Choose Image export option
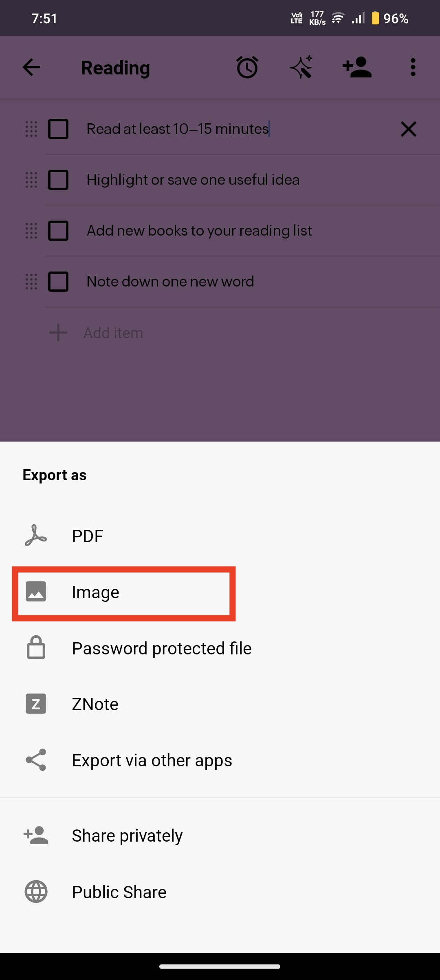This screenshot has height=980, width=440. coord(96,593)
